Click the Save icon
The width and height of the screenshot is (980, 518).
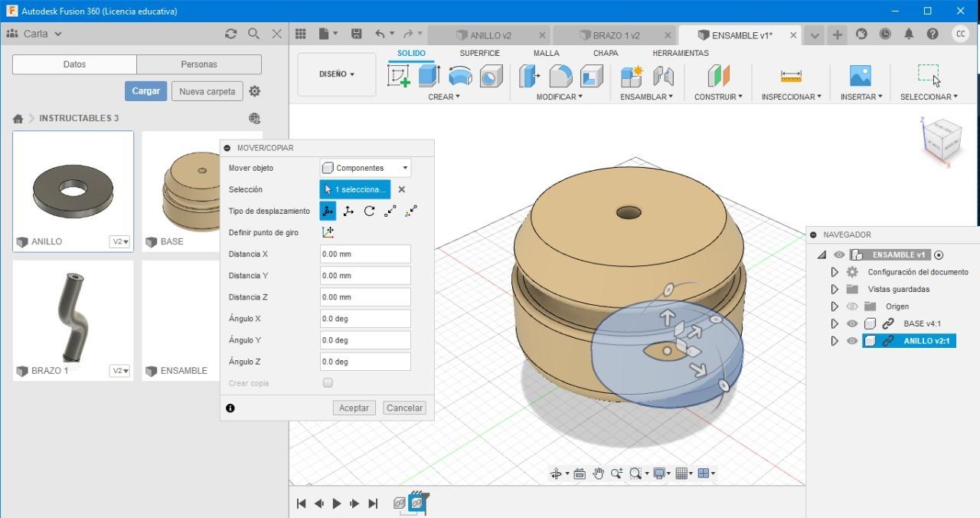click(x=356, y=34)
